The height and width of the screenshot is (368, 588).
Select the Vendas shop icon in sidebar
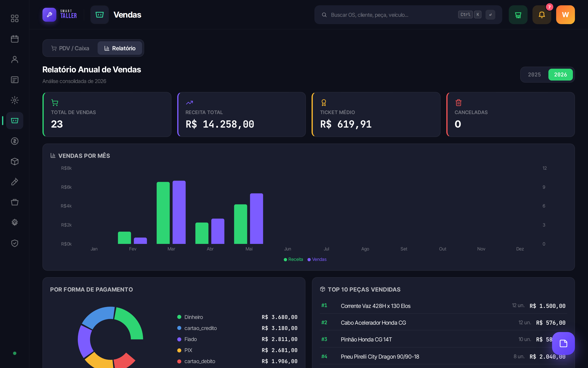tap(14, 120)
